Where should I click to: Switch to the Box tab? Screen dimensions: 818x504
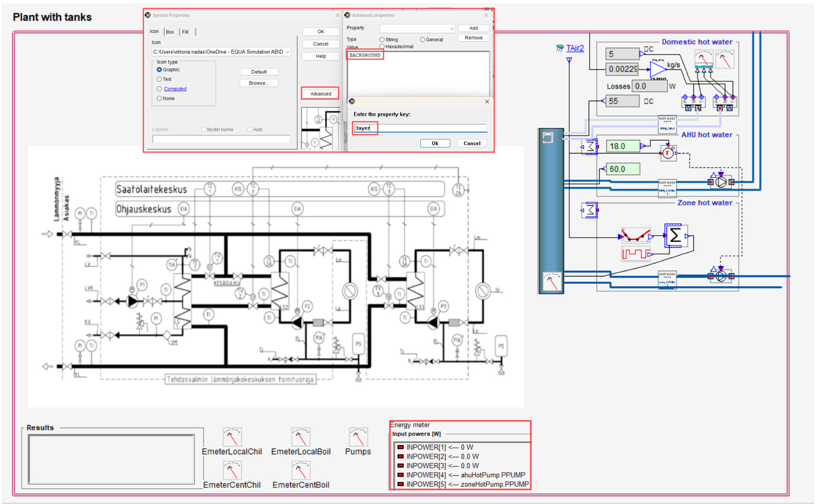click(x=170, y=32)
